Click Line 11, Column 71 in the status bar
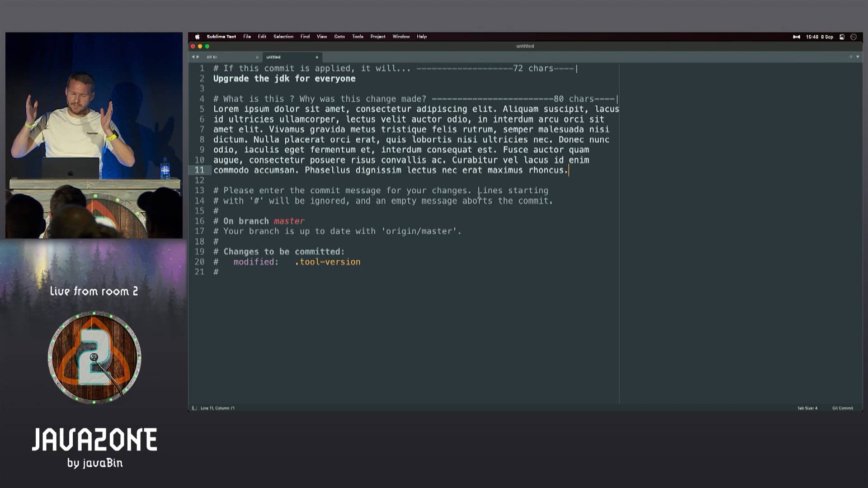 point(217,408)
